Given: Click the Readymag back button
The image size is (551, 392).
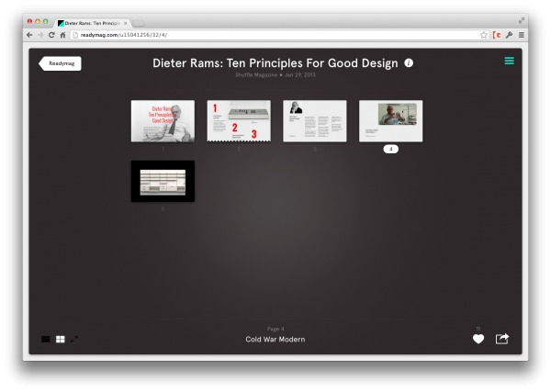Looking at the screenshot, I should coord(60,63).
